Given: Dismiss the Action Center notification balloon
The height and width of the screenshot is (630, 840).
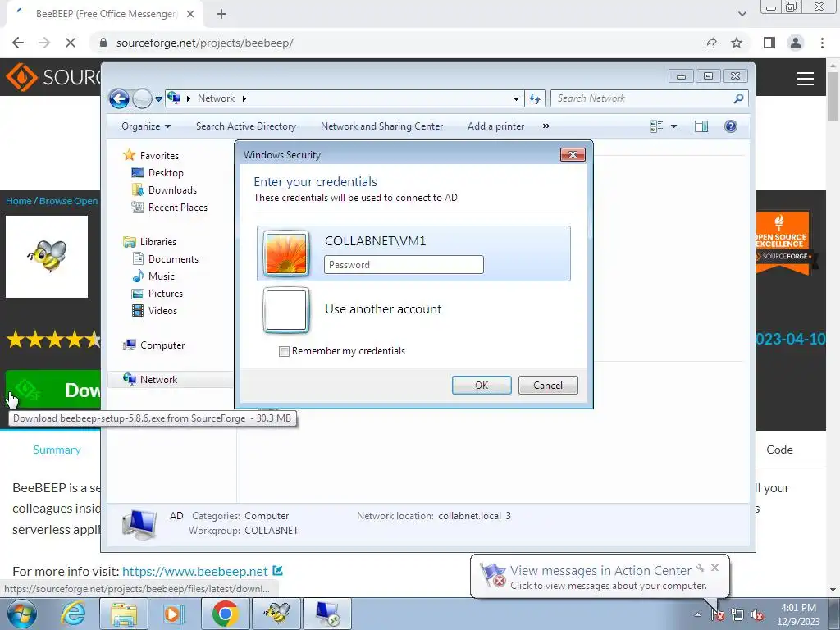Looking at the screenshot, I should [x=715, y=568].
